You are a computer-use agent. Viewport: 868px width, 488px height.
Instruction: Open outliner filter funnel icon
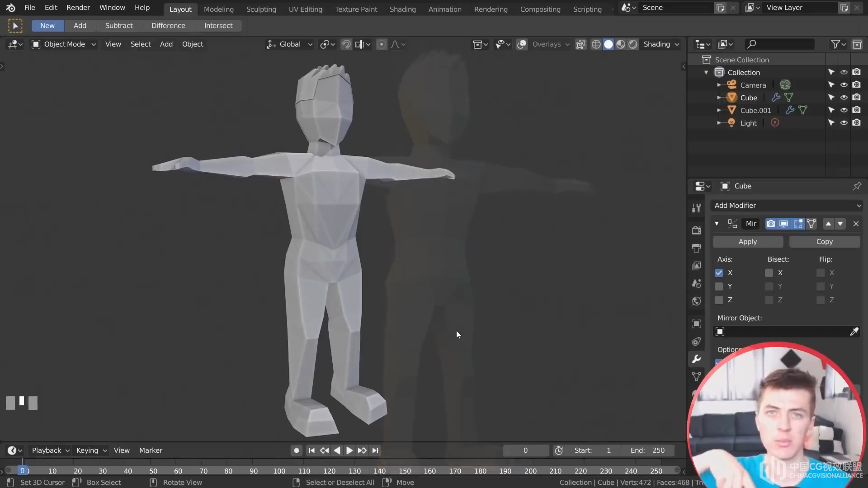(838, 44)
